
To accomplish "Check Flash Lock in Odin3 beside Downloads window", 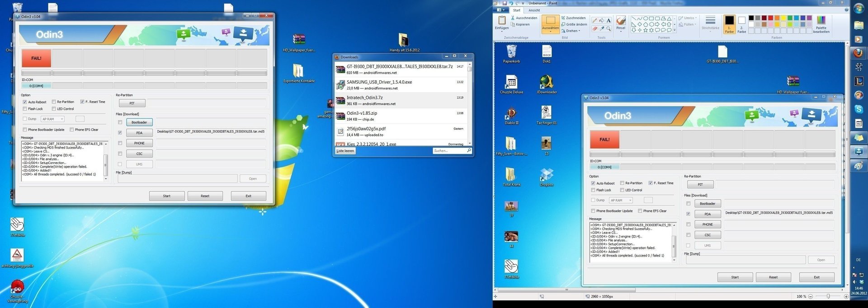I will pyautogui.click(x=25, y=109).
